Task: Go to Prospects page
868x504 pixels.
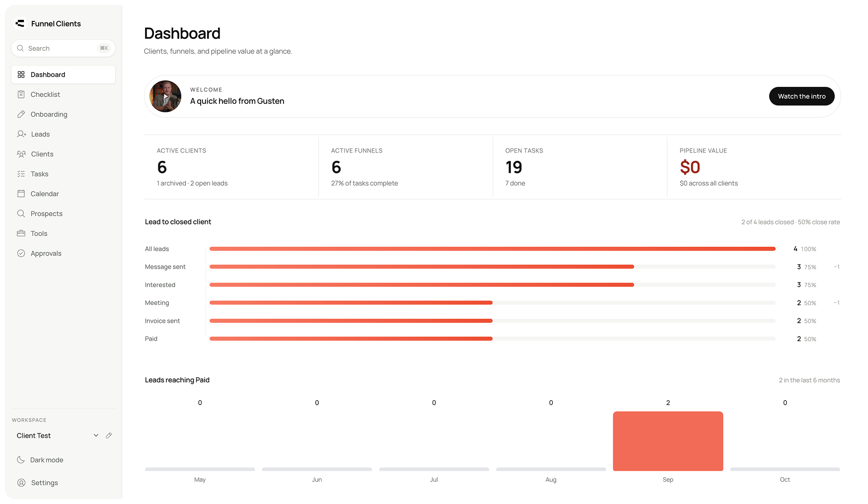Action: pyautogui.click(x=63, y=214)
